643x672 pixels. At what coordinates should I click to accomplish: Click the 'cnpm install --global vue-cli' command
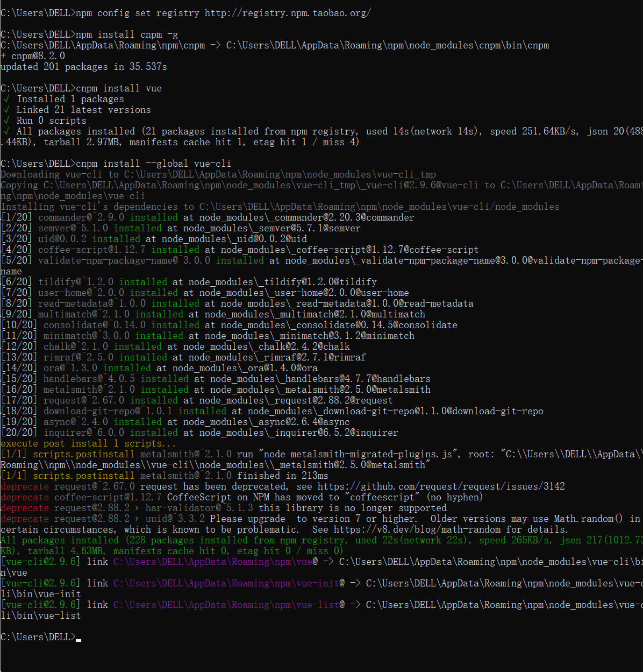(154, 164)
